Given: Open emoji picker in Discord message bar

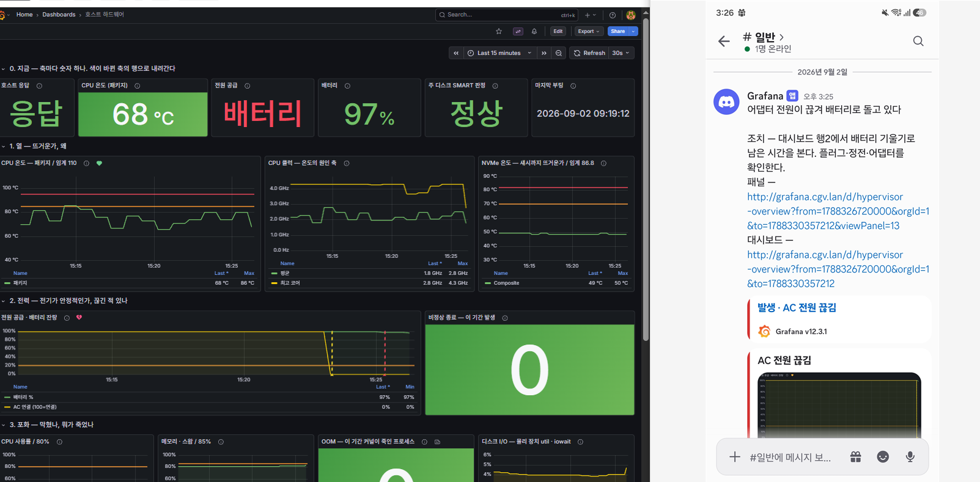Looking at the screenshot, I should pos(883,457).
